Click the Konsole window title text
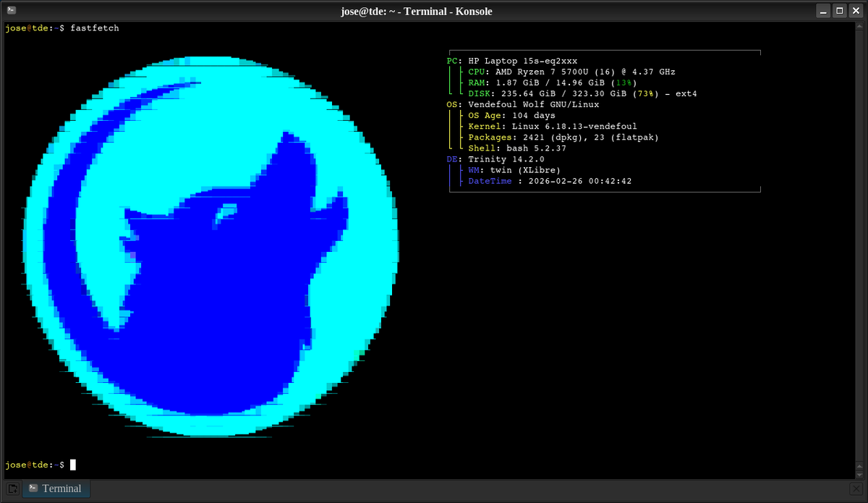 point(417,11)
